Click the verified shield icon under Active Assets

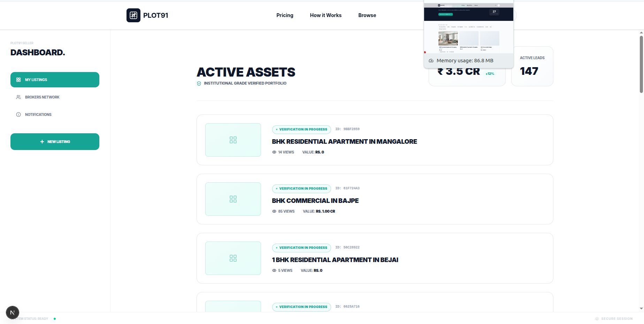[199, 84]
